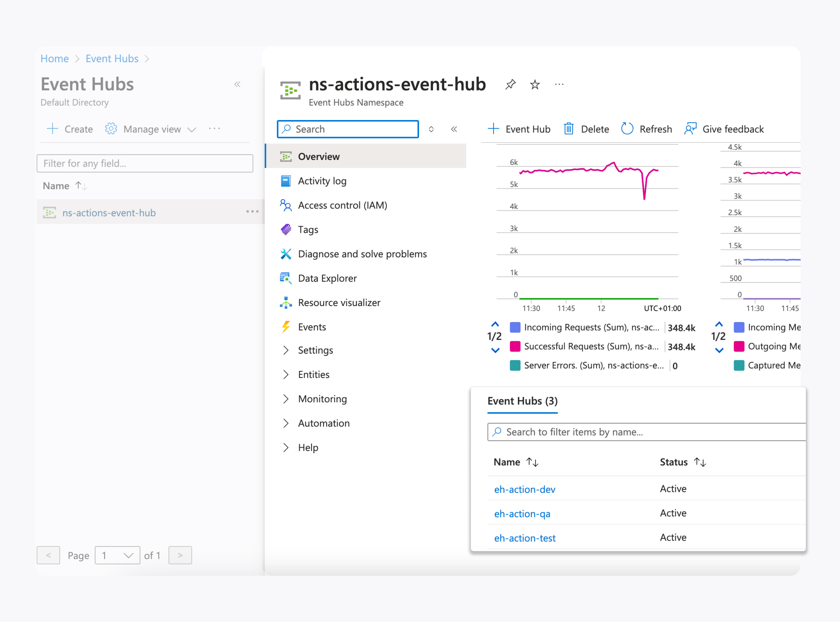
Task: Click Give feedback
Action: tap(724, 129)
